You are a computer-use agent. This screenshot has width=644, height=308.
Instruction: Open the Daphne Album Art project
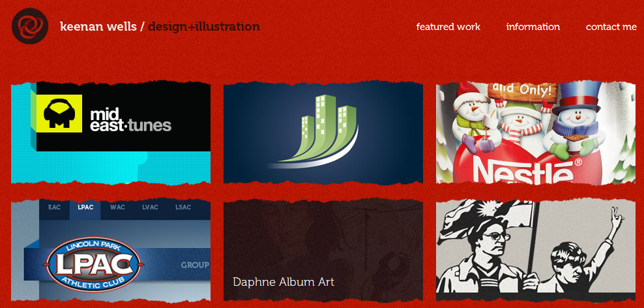click(323, 251)
